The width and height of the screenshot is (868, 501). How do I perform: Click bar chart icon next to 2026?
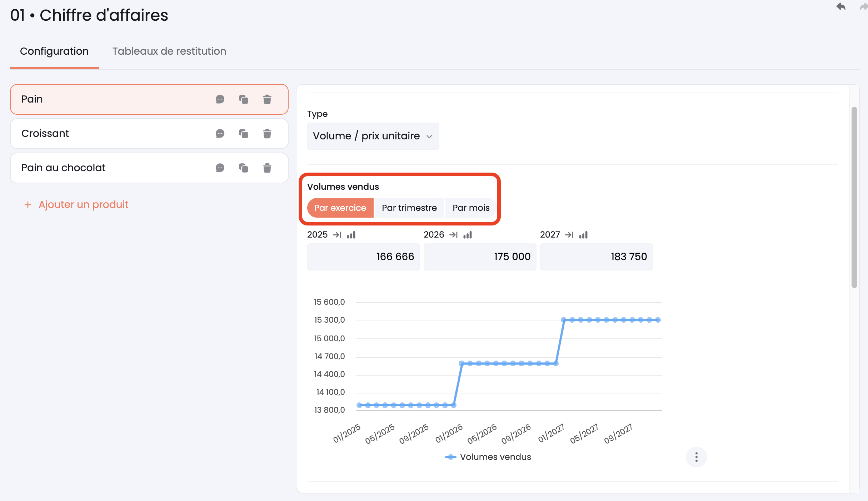468,235
